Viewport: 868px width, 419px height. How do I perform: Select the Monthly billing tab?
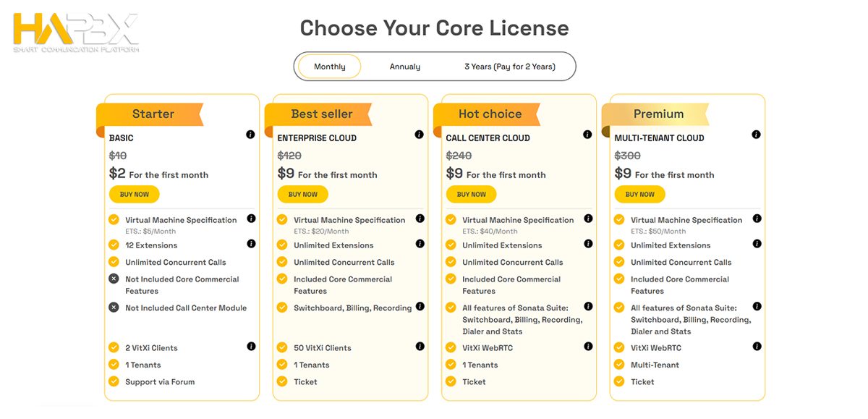point(329,67)
